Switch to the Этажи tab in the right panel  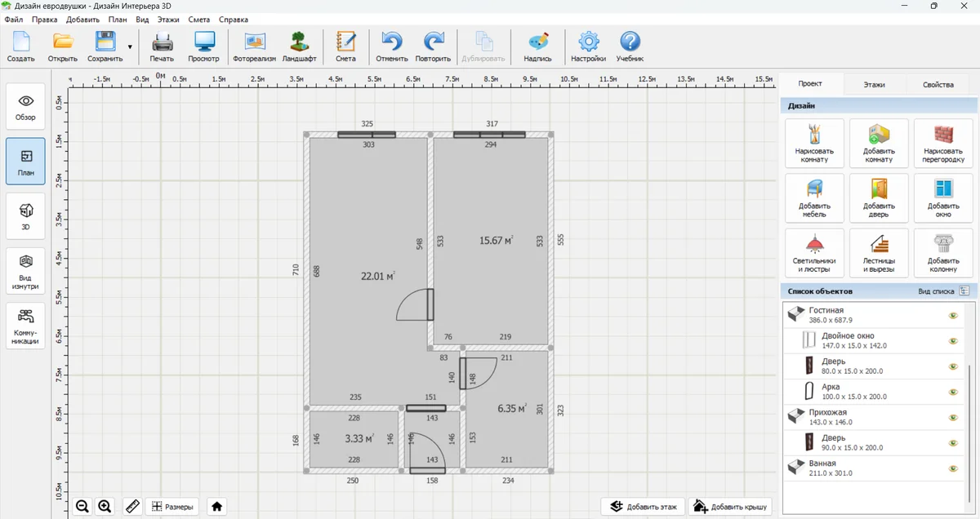click(x=874, y=84)
